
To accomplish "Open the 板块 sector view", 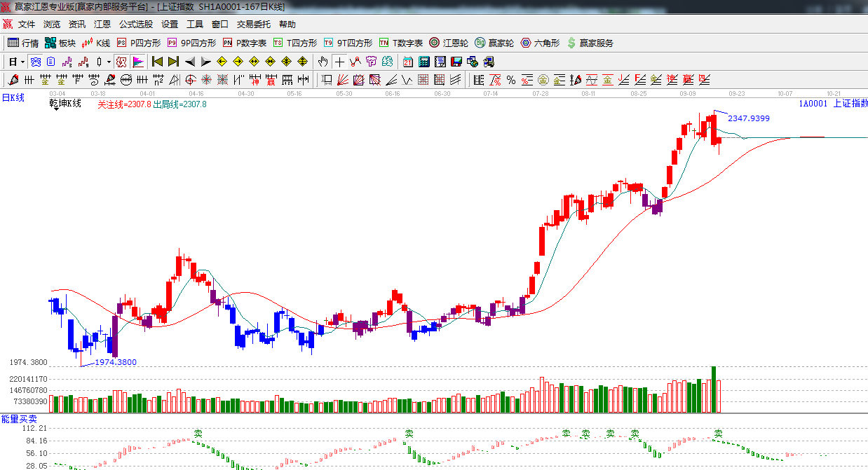I will pos(60,43).
